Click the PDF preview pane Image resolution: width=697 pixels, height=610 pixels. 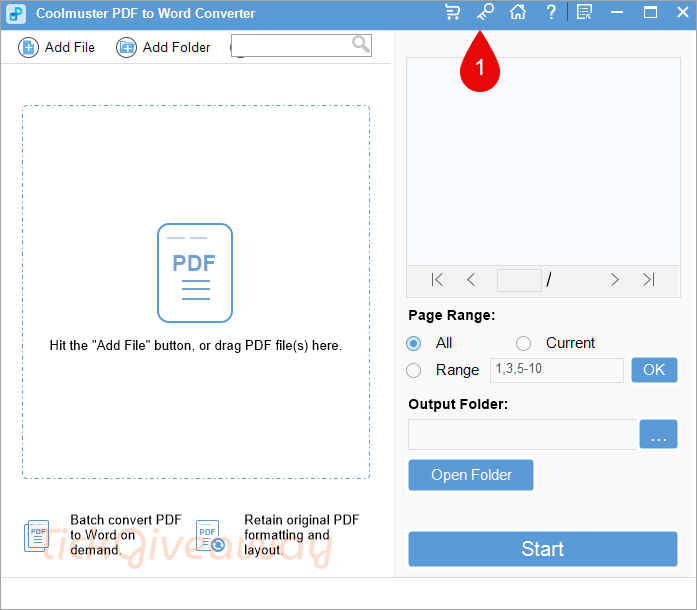543,162
